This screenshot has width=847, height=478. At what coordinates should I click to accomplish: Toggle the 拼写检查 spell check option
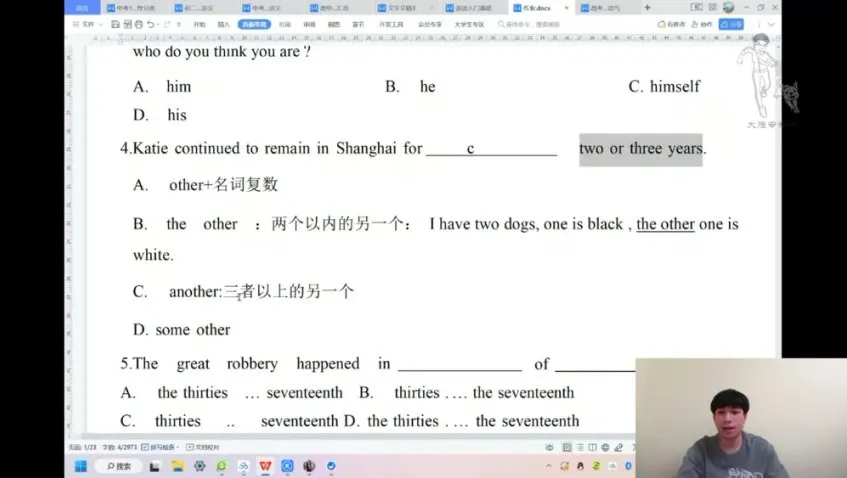tap(161, 447)
